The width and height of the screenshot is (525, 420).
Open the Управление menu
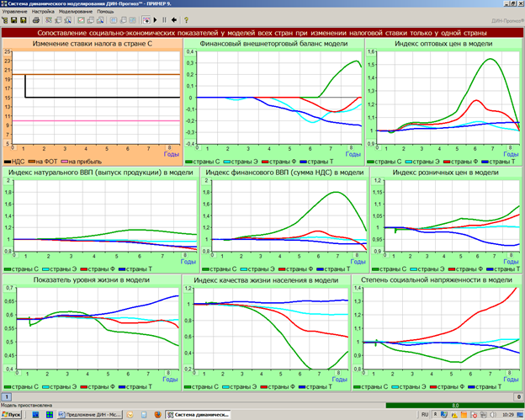coord(15,11)
